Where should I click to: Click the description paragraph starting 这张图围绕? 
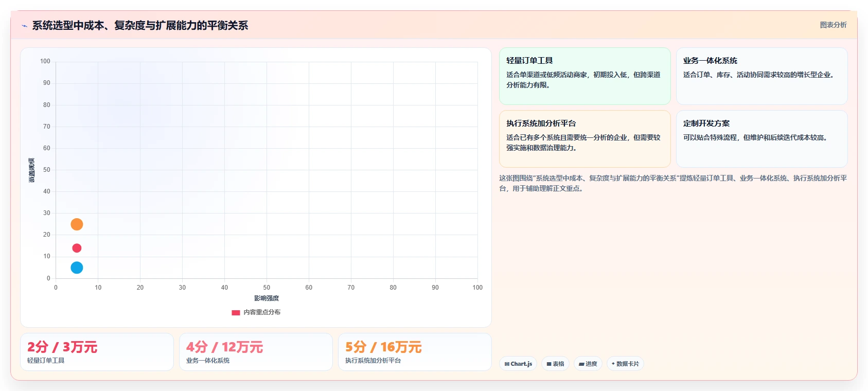(x=673, y=183)
